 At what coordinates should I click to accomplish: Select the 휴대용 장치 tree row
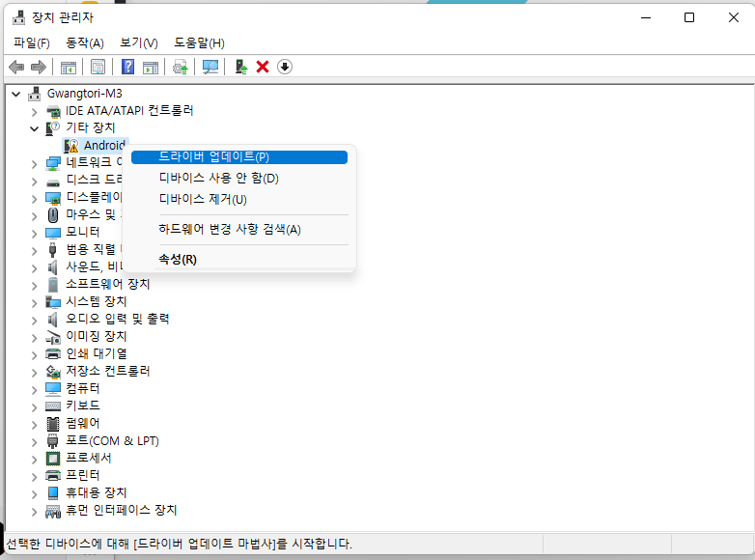click(86, 492)
